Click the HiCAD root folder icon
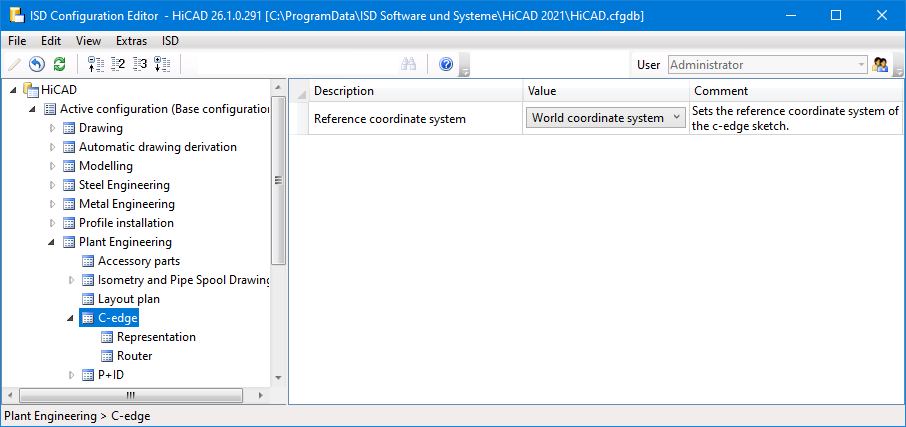The height and width of the screenshot is (427, 906). (x=31, y=90)
